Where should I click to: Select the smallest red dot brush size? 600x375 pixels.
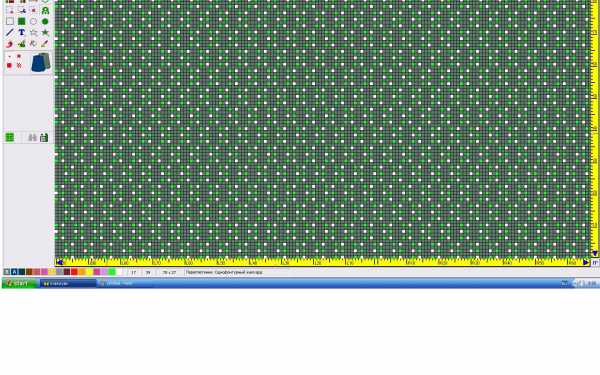click(x=9, y=56)
